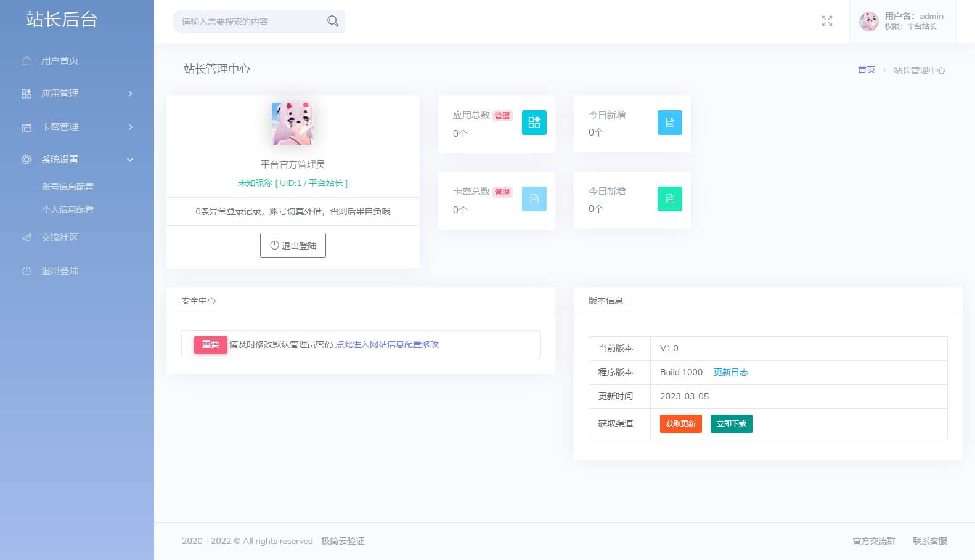Expand the 应用管理 chevron arrow

click(x=130, y=94)
